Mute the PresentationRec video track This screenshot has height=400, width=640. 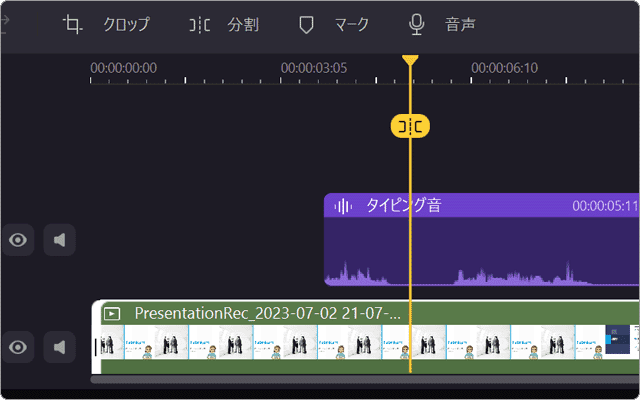[60, 347]
